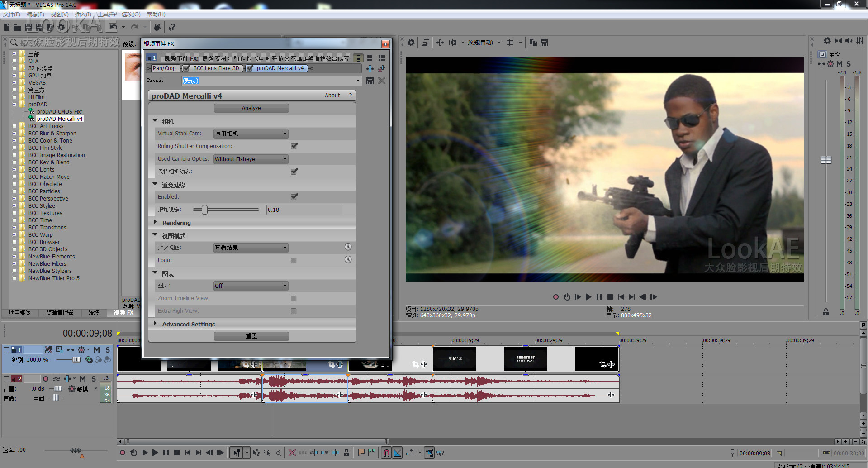Animate the 对比视图 parameter with clock icon
This screenshot has width=868, height=468.
coord(348,247)
